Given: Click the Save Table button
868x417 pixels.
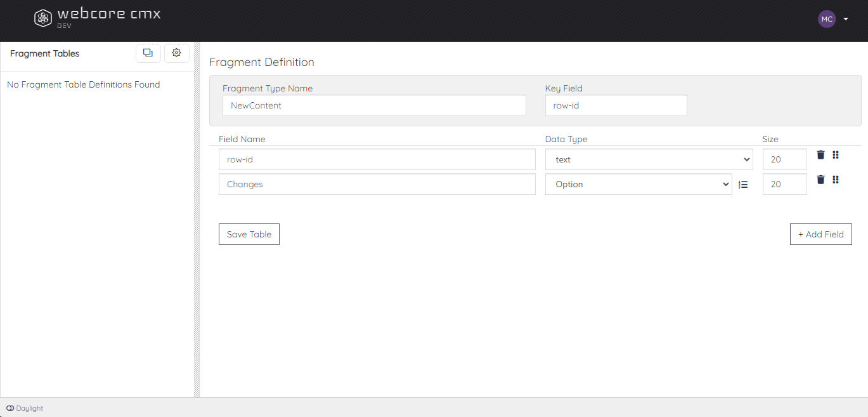Looking at the screenshot, I should pyautogui.click(x=249, y=234).
